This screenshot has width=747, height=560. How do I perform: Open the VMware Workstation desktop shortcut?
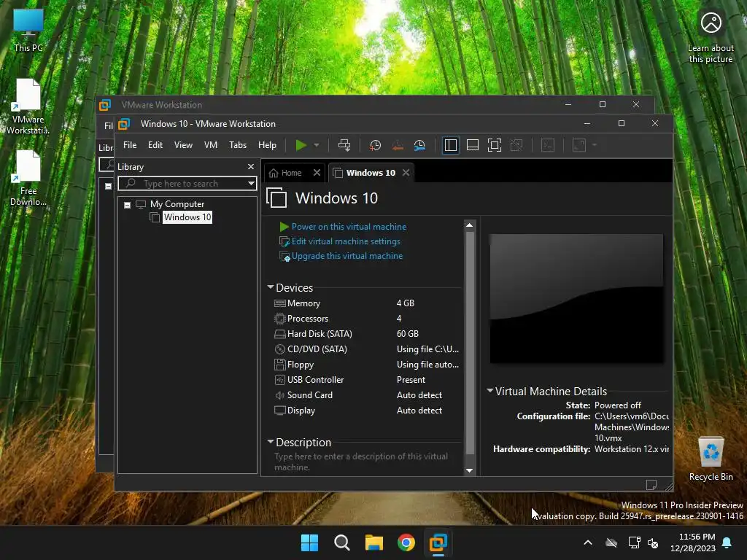tap(28, 106)
